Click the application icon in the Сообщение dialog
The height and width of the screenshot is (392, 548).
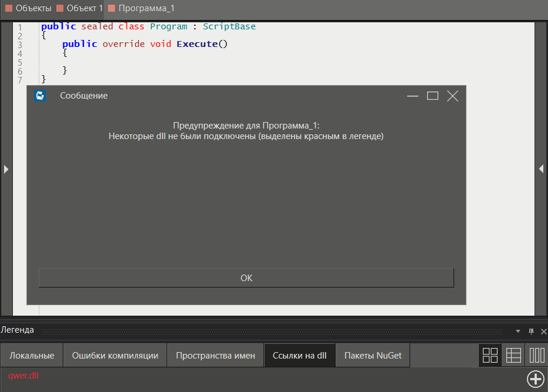tap(40, 96)
